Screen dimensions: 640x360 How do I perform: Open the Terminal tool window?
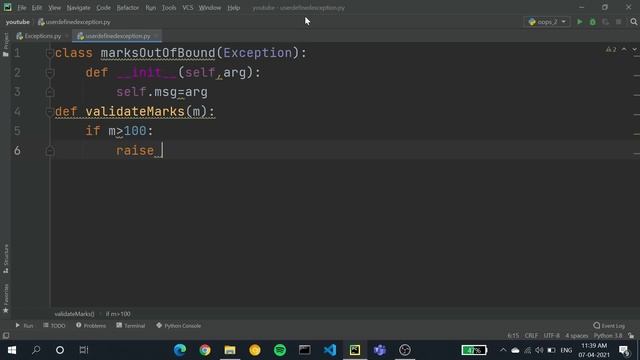pos(131,326)
